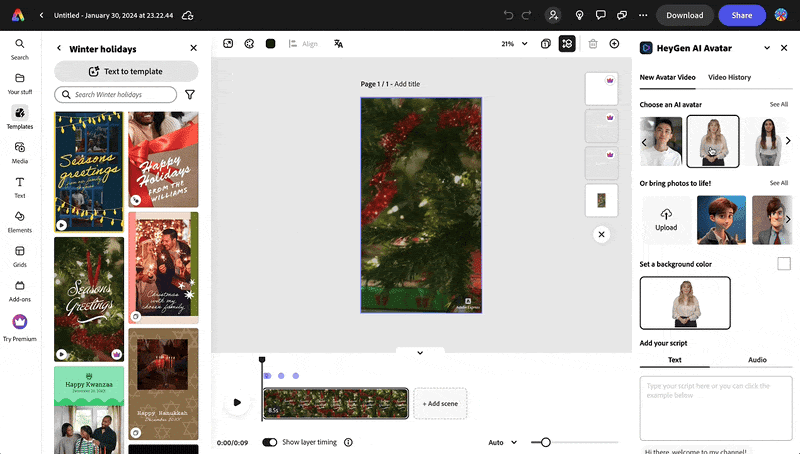Open the duplicate pages icon
The image size is (800, 454).
click(x=545, y=44)
